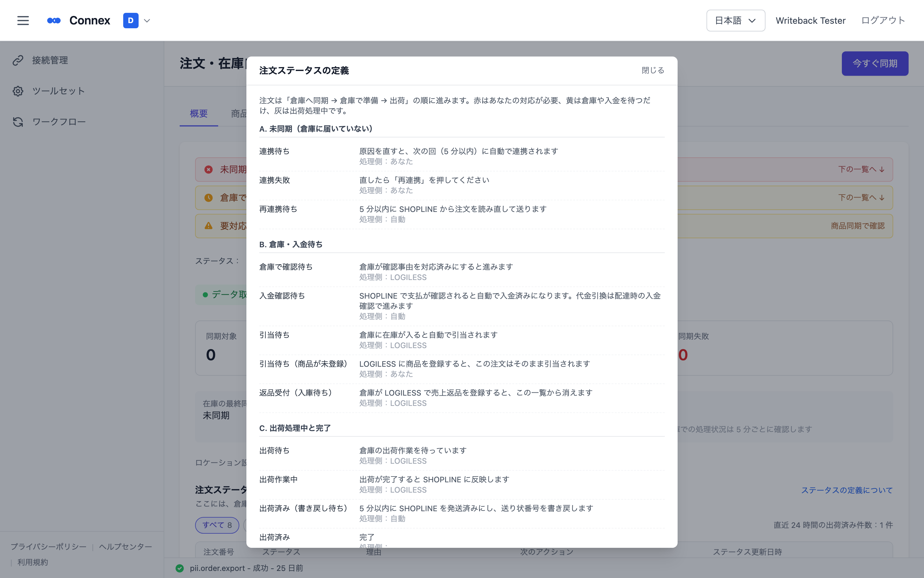Close the dialog with 閉じる

click(x=653, y=70)
